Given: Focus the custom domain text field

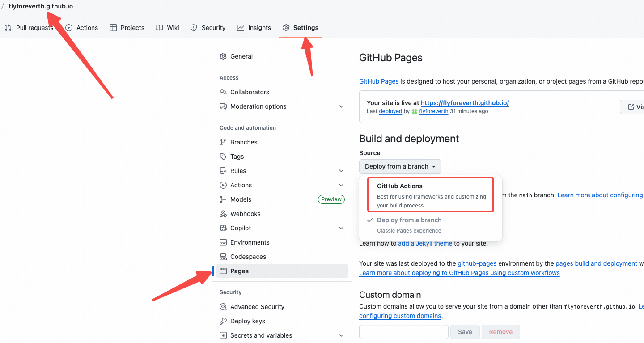Looking at the screenshot, I should (404, 332).
